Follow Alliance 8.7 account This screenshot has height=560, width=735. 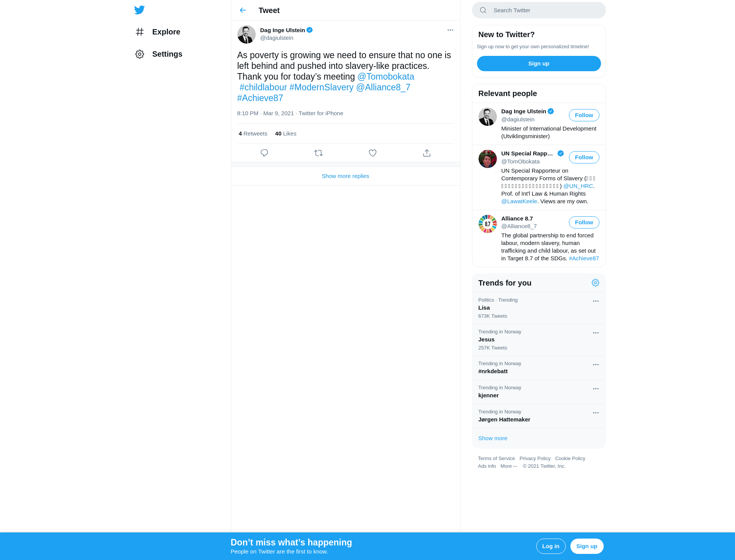[584, 222]
